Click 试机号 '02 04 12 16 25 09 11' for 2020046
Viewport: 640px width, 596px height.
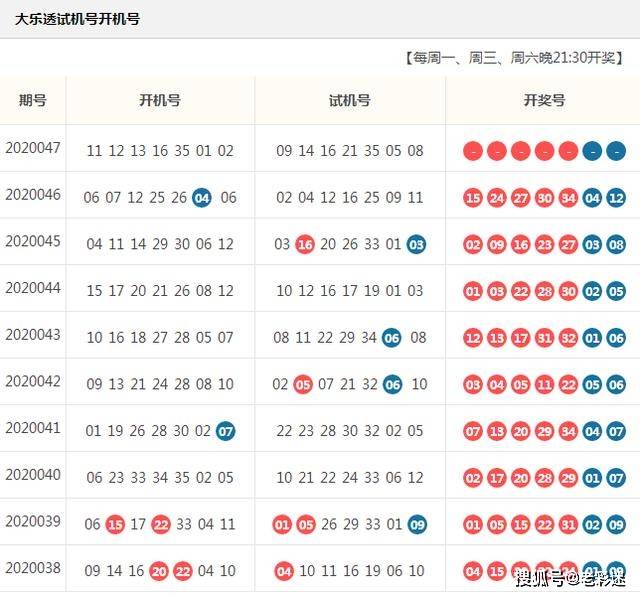(350, 198)
